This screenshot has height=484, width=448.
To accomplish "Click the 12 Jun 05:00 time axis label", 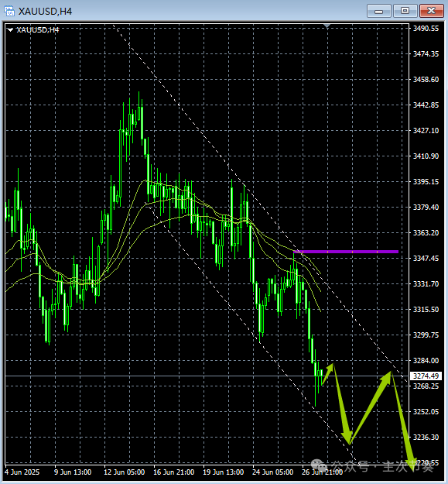I will (x=125, y=472).
